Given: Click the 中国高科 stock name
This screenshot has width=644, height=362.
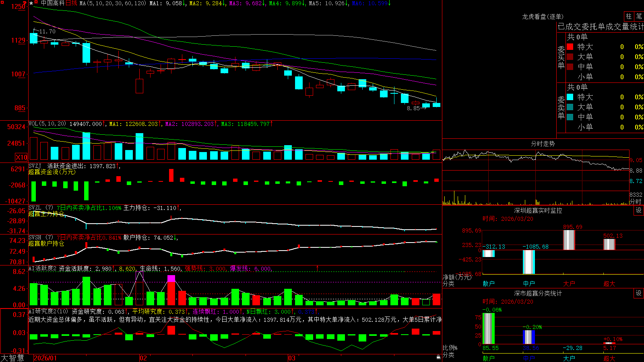Looking at the screenshot, I should coord(53,3).
